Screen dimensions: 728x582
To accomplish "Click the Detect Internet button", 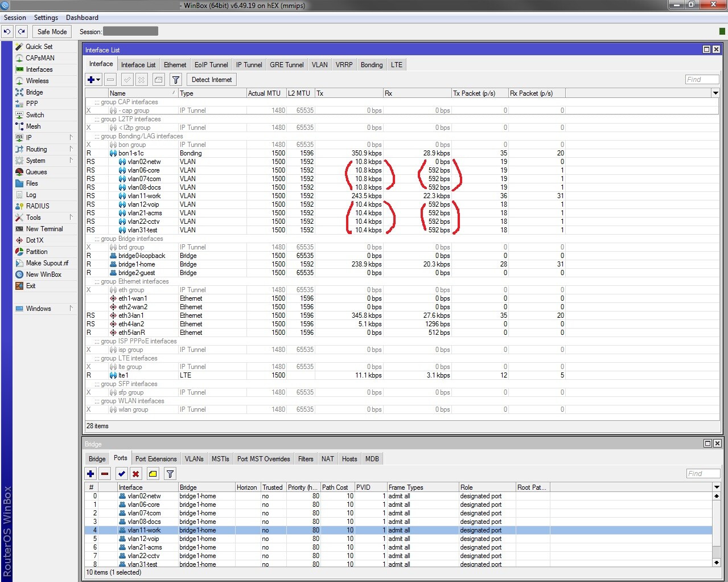I will [x=212, y=80].
